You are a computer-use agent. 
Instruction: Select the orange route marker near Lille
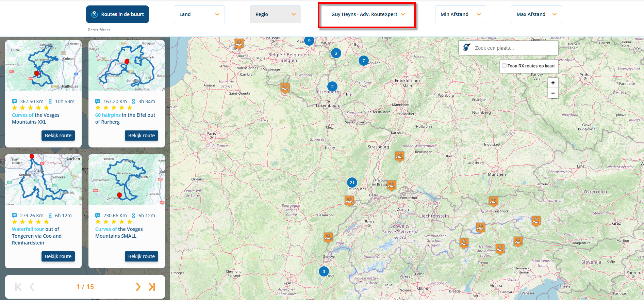click(239, 44)
